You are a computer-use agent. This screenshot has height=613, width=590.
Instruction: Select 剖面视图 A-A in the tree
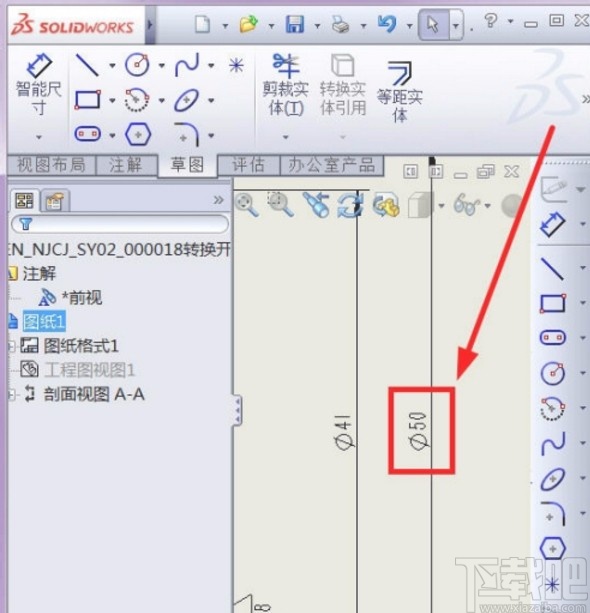[x=94, y=394]
